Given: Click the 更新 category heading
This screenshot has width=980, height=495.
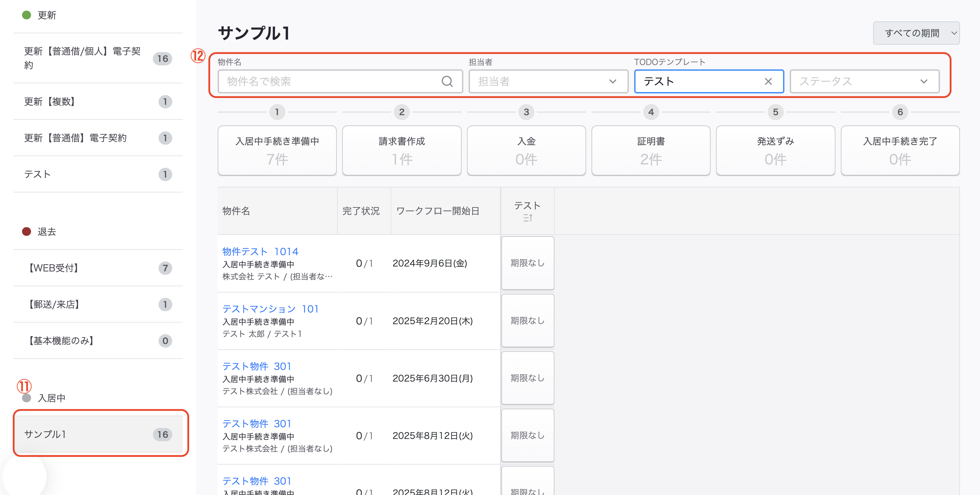Looking at the screenshot, I should click(47, 15).
